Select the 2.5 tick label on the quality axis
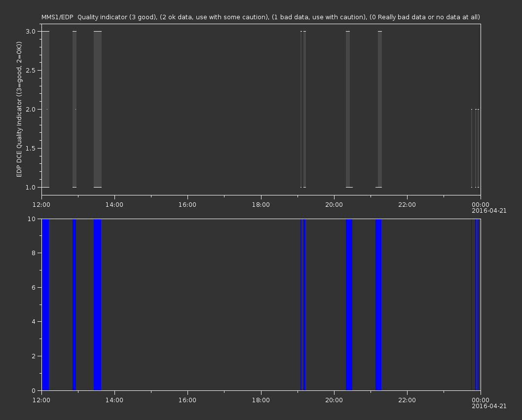Image resolution: width=522 pixels, height=420 pixels. click(x=31, y=70)
